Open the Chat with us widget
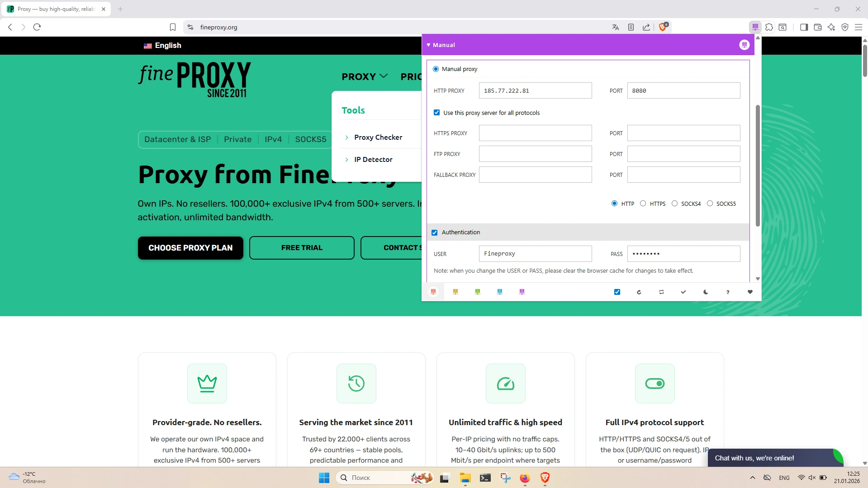 pos(775,458)
